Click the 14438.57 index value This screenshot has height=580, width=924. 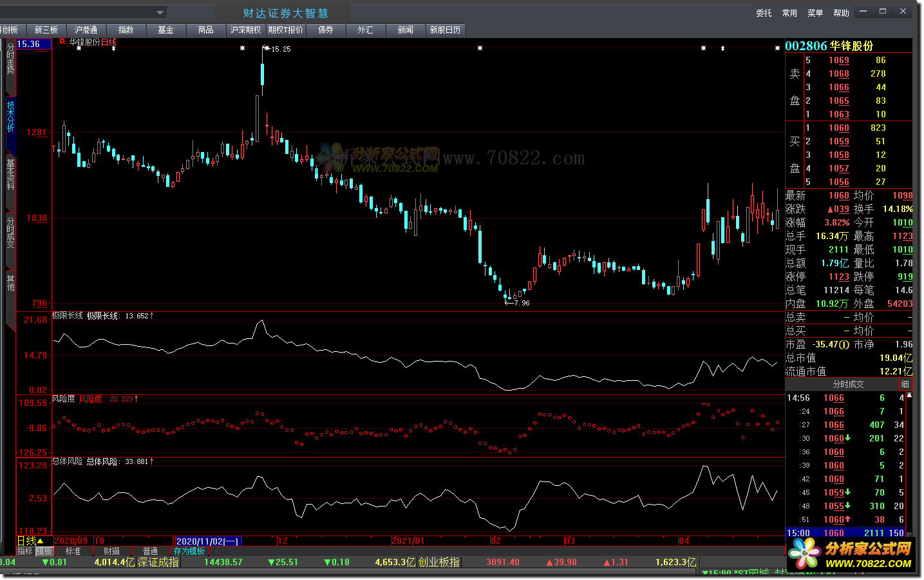click(223, 562)
